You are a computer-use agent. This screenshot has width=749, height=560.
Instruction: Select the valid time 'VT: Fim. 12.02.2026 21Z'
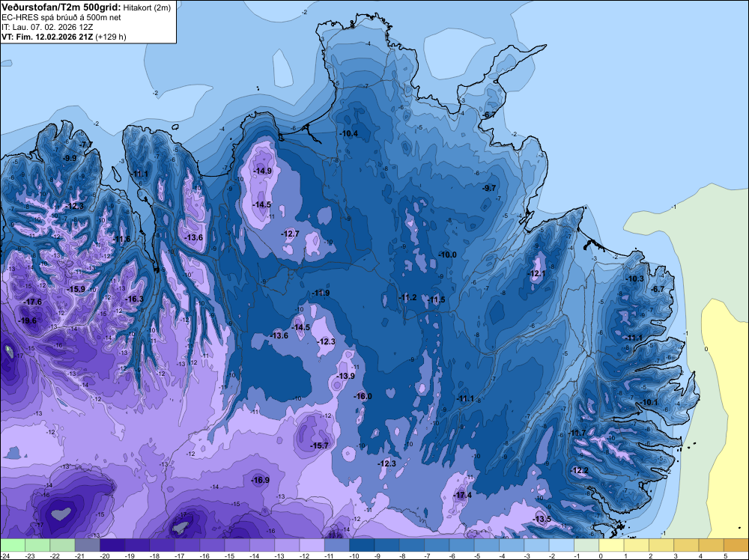click(48, 37)
